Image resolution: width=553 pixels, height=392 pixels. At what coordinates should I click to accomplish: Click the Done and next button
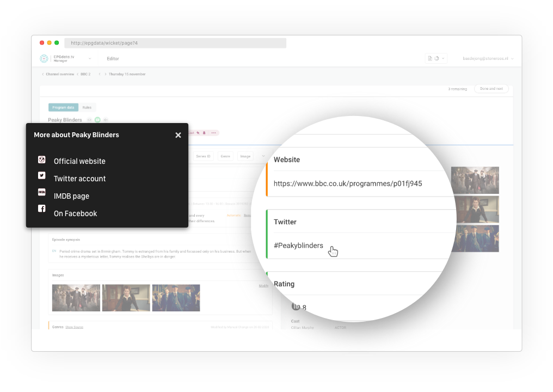click(x=491, y=89)
